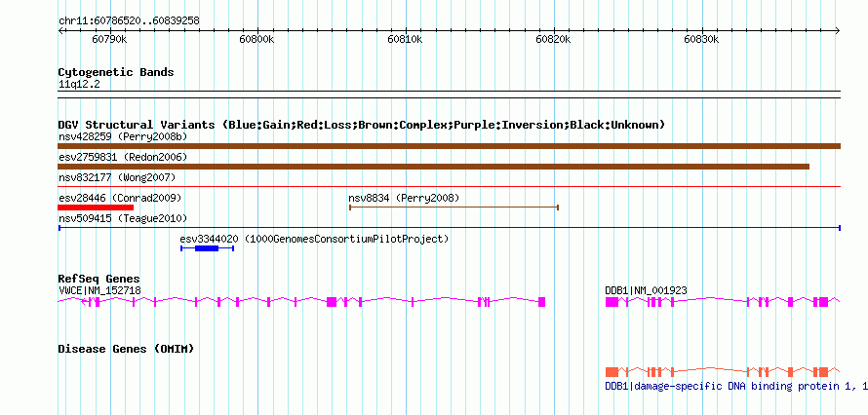This screenshot has height=415, width=868.
Task: Open the DDB1 damage-specific DNA binding protein link
Action: click(x=736, y=387)
